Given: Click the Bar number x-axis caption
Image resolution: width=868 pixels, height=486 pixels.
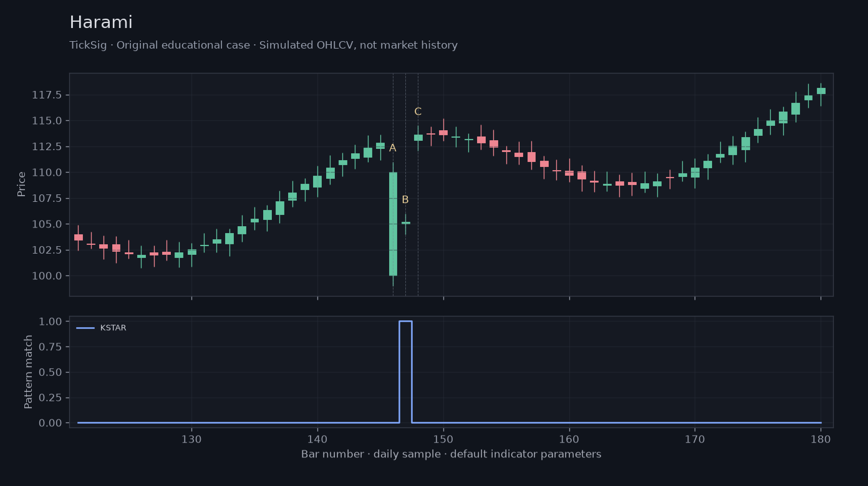Looking at the screenshot, I should tap(451, 454).
